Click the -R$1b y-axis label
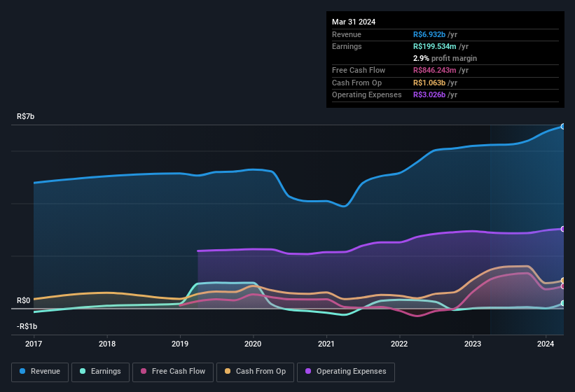575x392 pixels. tap(27, 326)
